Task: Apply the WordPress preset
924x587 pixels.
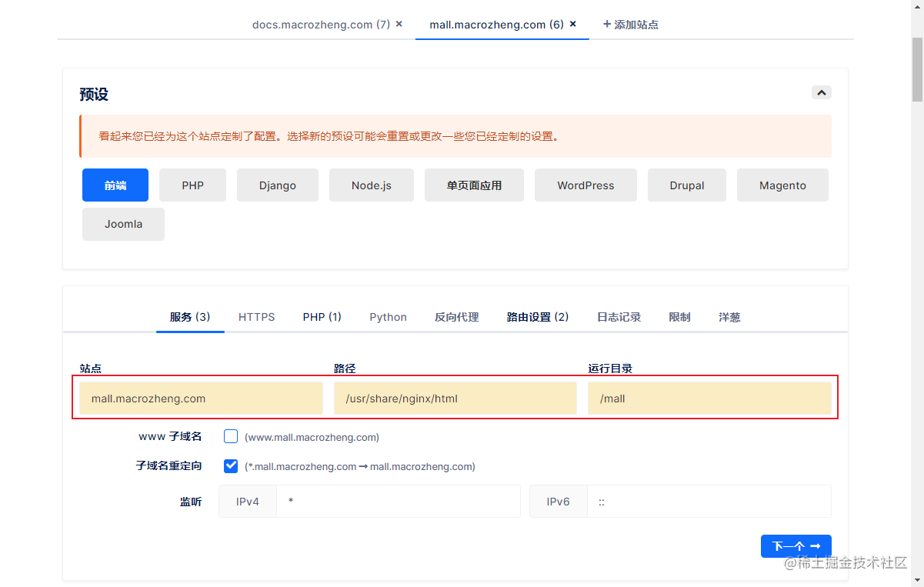Action: pyautogui.click(x=585, y=185)
